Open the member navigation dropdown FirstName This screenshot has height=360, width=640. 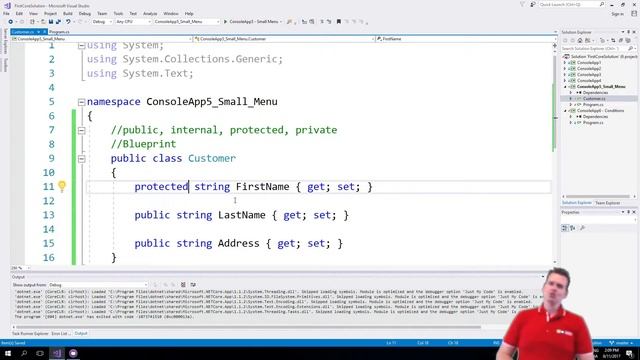click(x=466, y=39)
